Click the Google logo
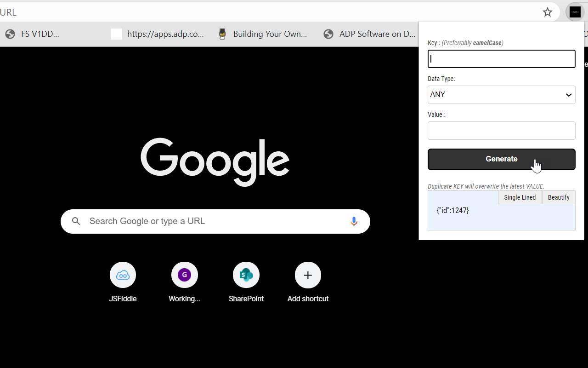This screenshot has width=588, height=368. (215, 162)
